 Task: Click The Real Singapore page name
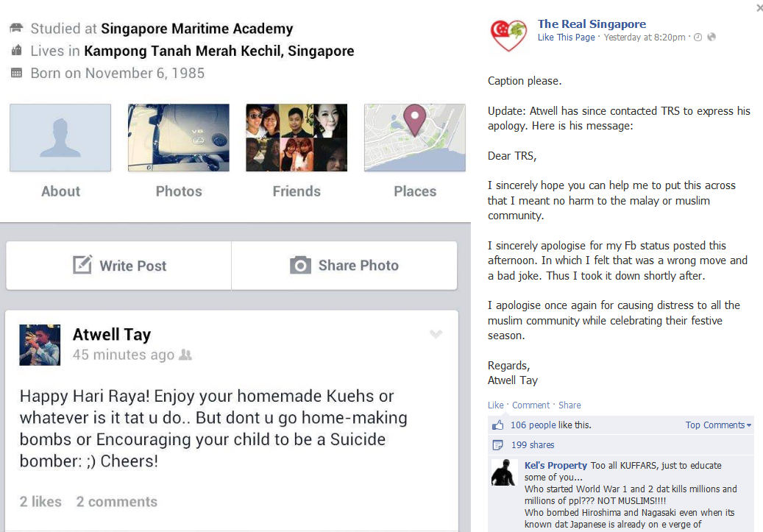pos(592,24)
